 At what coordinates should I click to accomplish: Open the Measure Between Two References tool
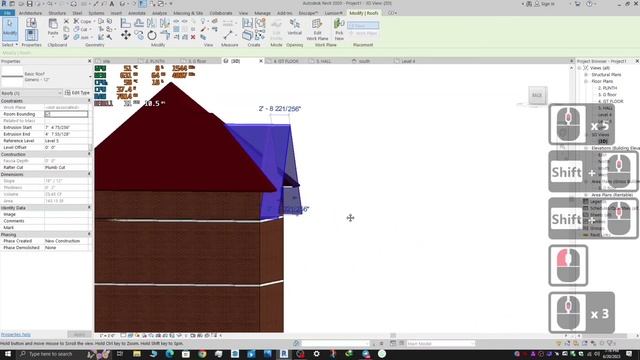coord(229,35)
